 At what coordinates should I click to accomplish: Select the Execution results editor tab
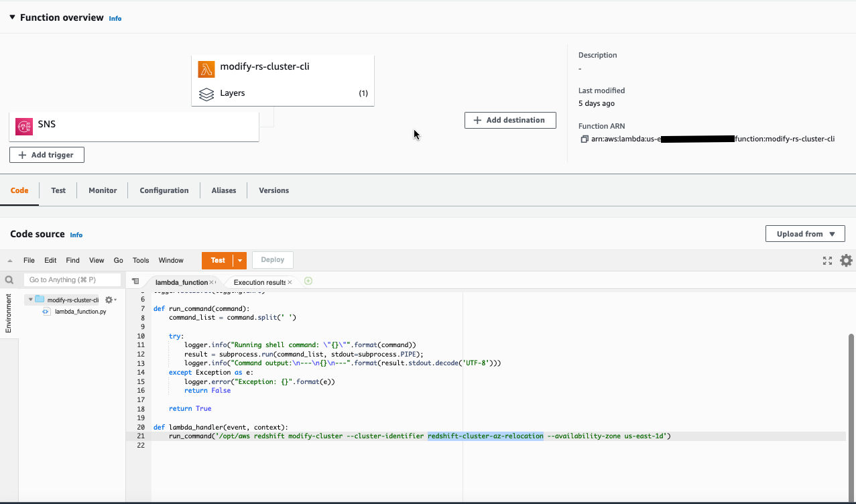point(259,282)
